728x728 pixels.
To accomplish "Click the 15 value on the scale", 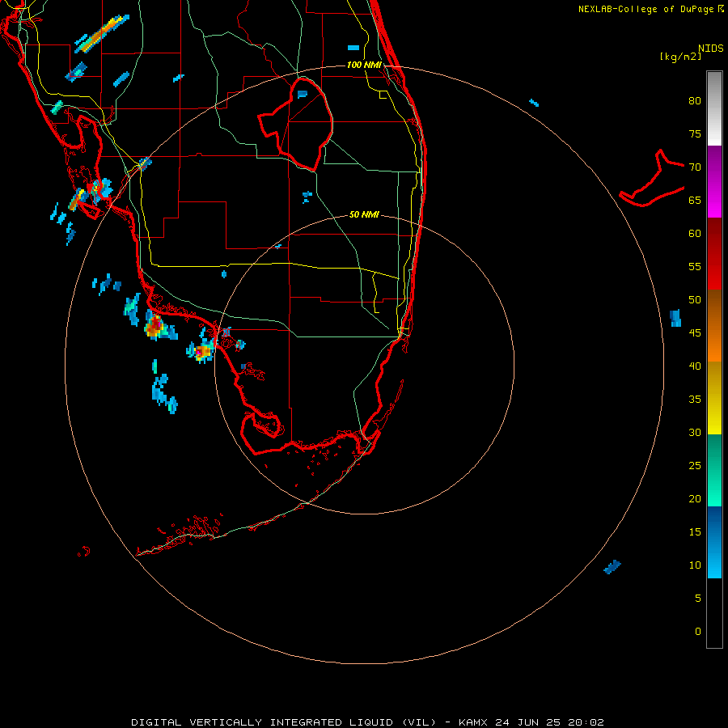I will point(695,531).
